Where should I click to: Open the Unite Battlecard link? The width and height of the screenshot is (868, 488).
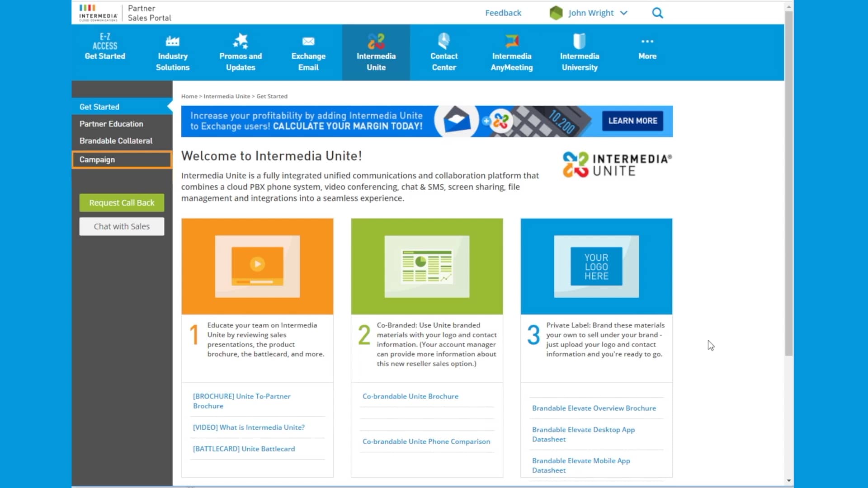pyautogui.click(x=244, y=449)
